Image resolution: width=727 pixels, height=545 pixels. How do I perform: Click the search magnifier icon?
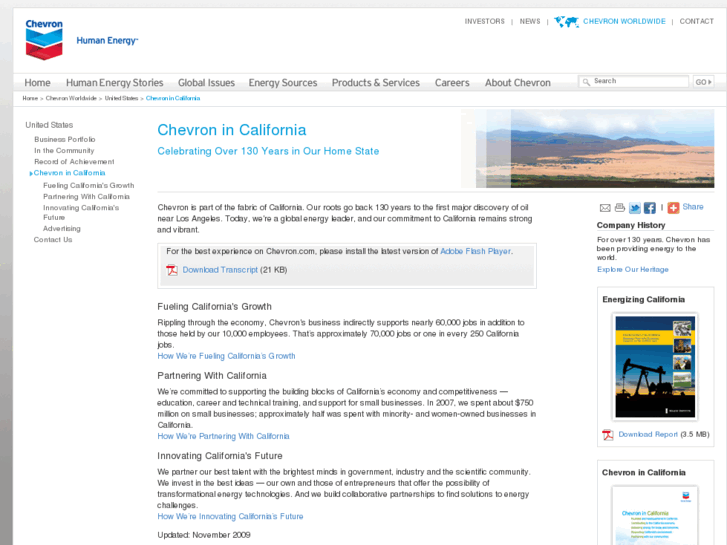point(586,82)
